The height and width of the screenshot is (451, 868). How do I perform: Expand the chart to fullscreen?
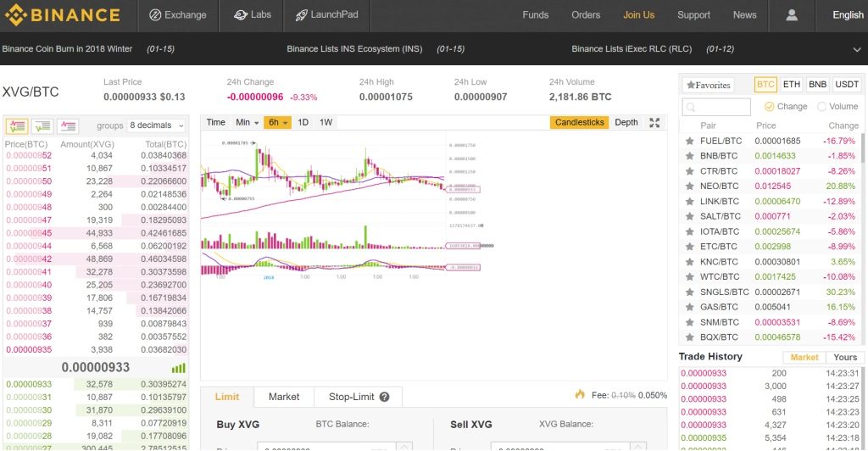click(x=654, y=123)
